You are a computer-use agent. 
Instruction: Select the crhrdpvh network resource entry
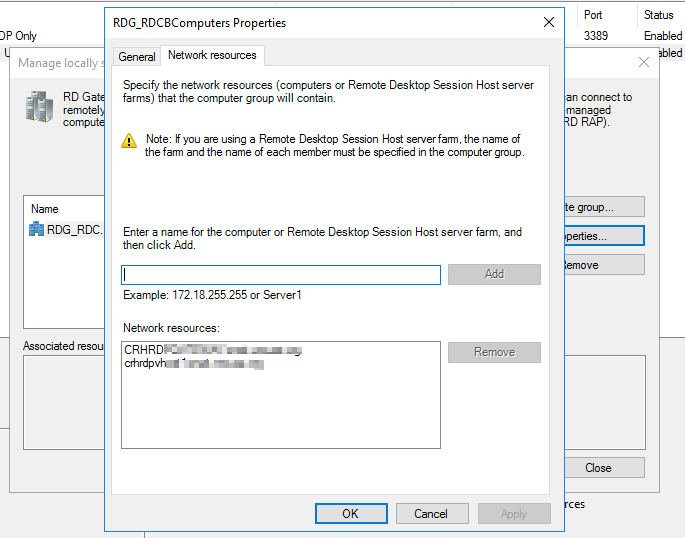pyautogui.click(x=194, y=363)
